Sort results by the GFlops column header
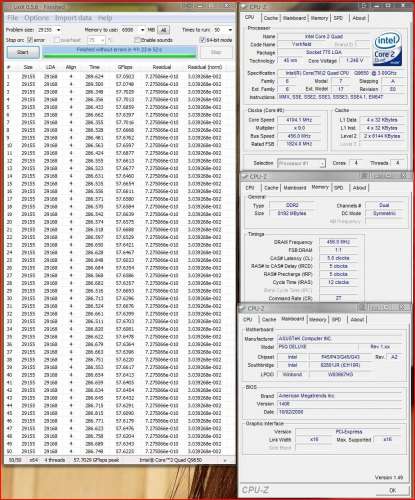This screenshot has height=500, width=415. (125, 67)
